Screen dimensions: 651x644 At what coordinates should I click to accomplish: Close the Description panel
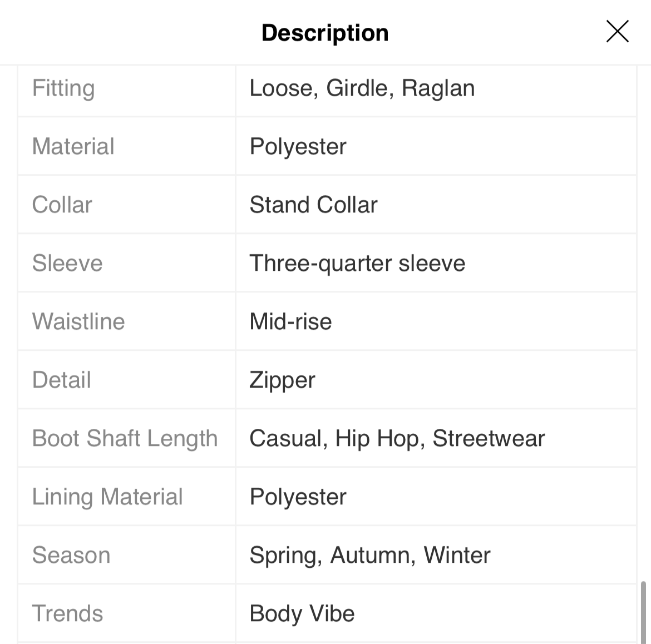618,32
